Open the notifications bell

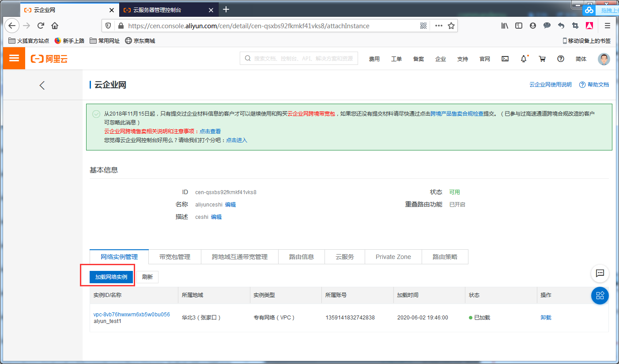pos(523,58)
